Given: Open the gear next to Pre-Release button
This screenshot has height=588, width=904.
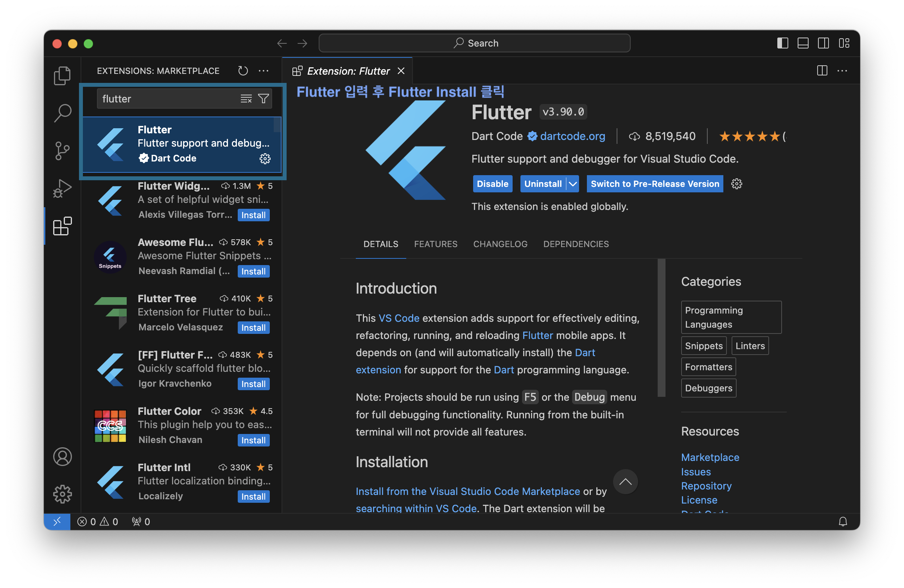Looking at the screenshot, I should tap(737, 184).
